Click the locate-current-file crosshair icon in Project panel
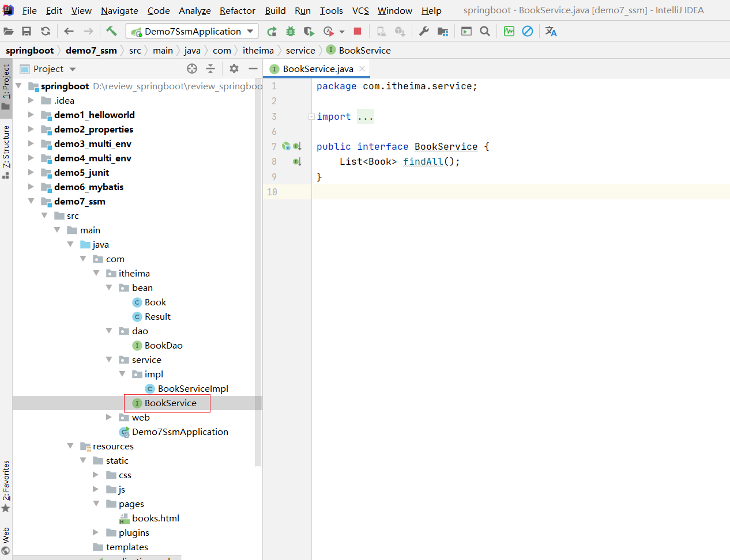Image resolution: width=730 pixels, height=560 pixels. click(192, 69)
